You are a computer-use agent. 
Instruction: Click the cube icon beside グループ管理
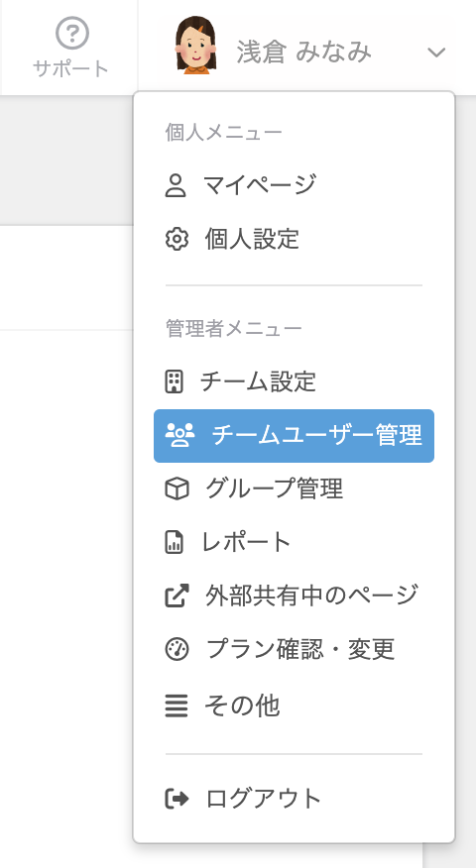(177, 488)
